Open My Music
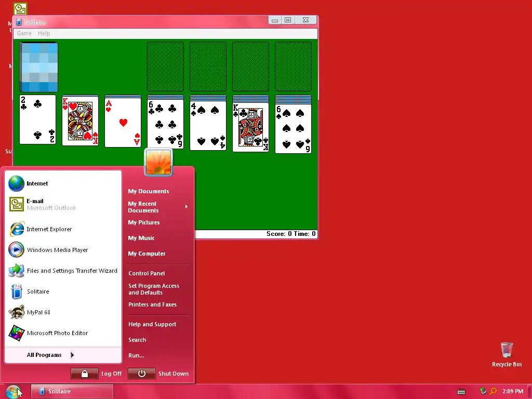532x399 pixels. (141, 238)
